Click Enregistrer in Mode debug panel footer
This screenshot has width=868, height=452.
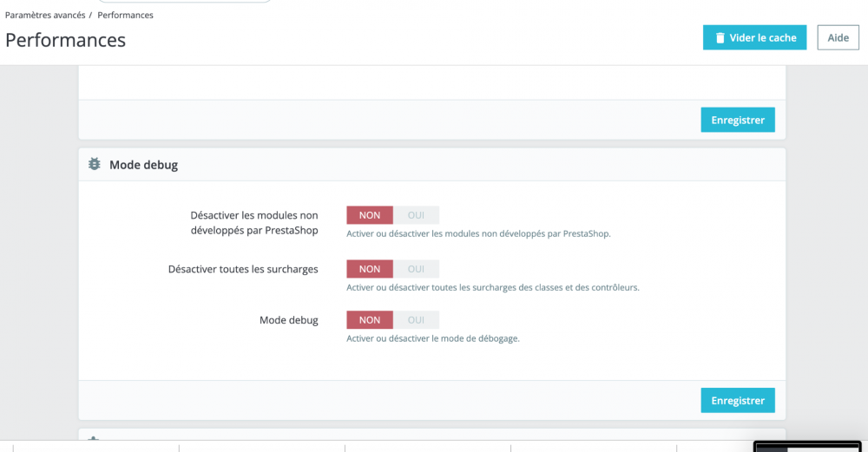[x=738, y=401]
